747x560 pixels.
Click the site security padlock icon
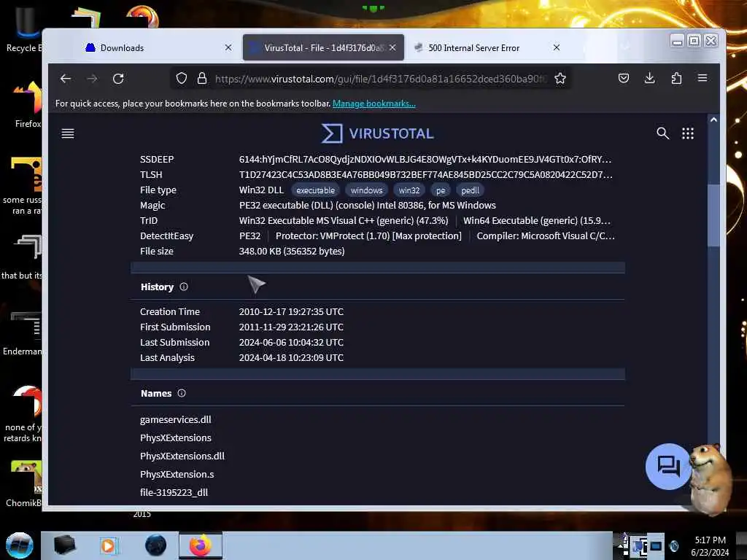point(202,78)
